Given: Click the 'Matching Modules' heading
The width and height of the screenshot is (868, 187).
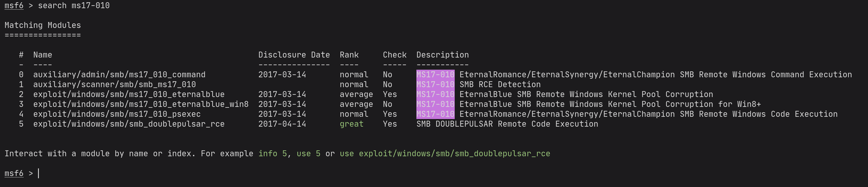Looking at the screenshot, I should click(43, 25).
